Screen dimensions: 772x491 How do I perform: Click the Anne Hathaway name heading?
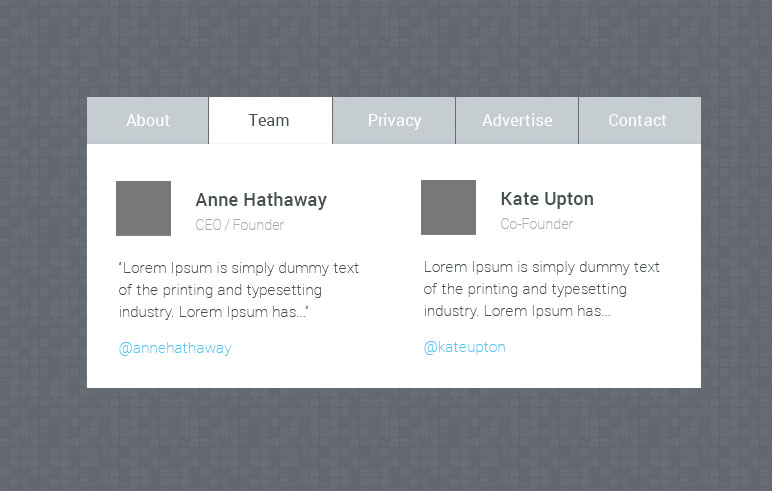(x=261, y=200)
